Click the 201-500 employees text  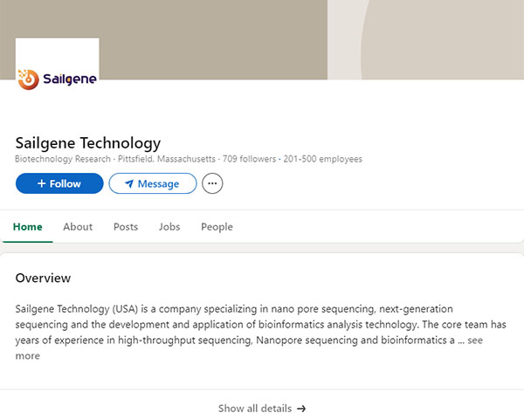click(x=323, y=159)
